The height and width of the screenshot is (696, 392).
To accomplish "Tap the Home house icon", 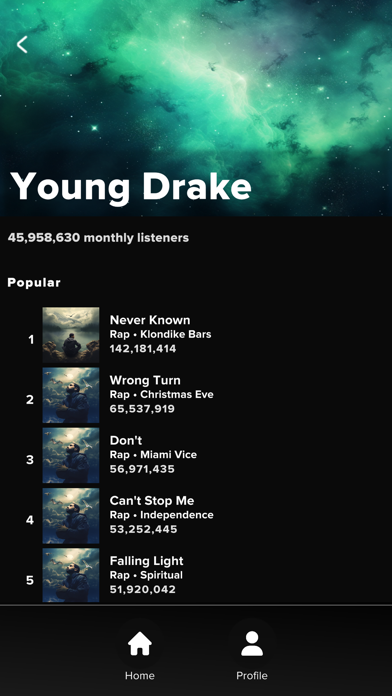I will point(140,644).
